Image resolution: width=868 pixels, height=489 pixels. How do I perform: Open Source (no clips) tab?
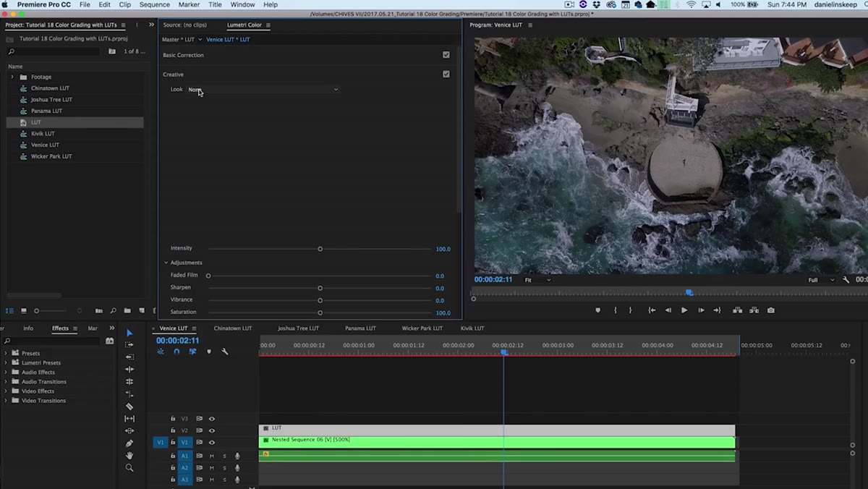coord(184,25)
